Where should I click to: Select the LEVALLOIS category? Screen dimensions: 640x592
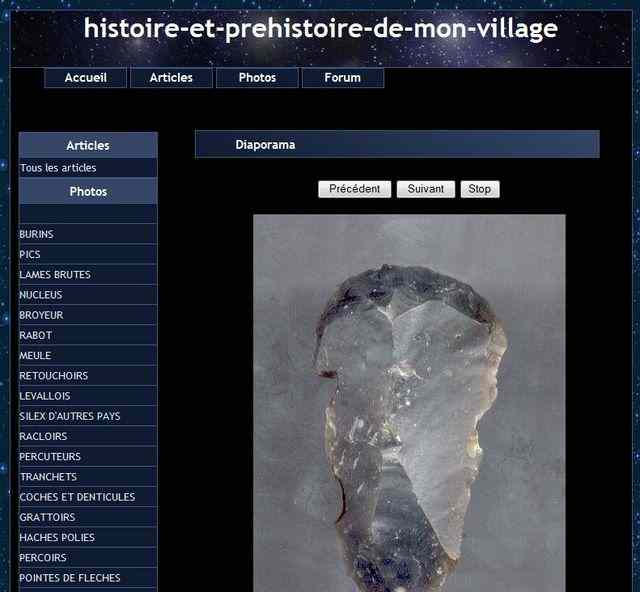[45, 396]
